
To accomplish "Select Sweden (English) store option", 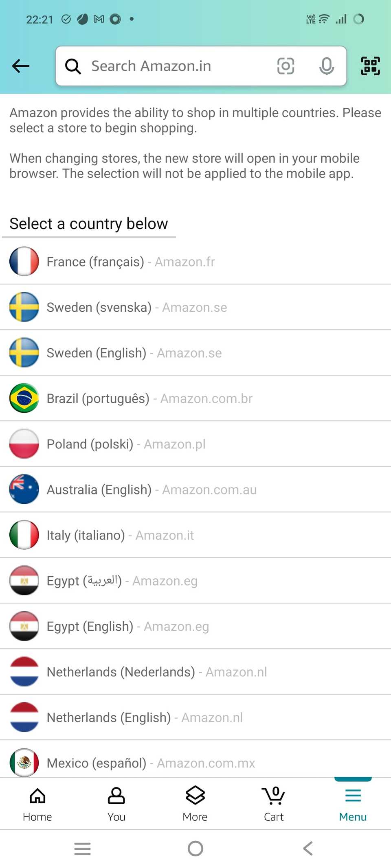I will tap(134, 353).
